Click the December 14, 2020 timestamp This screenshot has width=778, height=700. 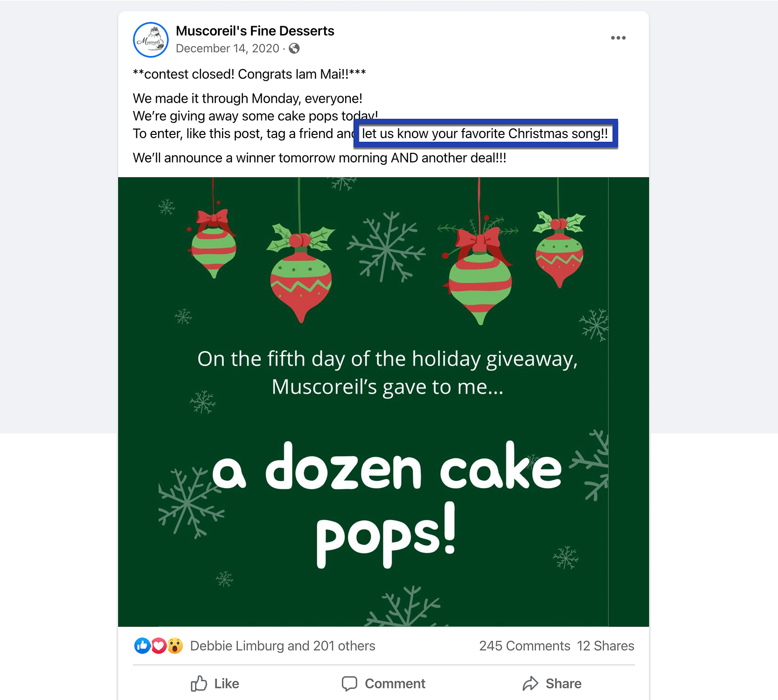(228, 49)
